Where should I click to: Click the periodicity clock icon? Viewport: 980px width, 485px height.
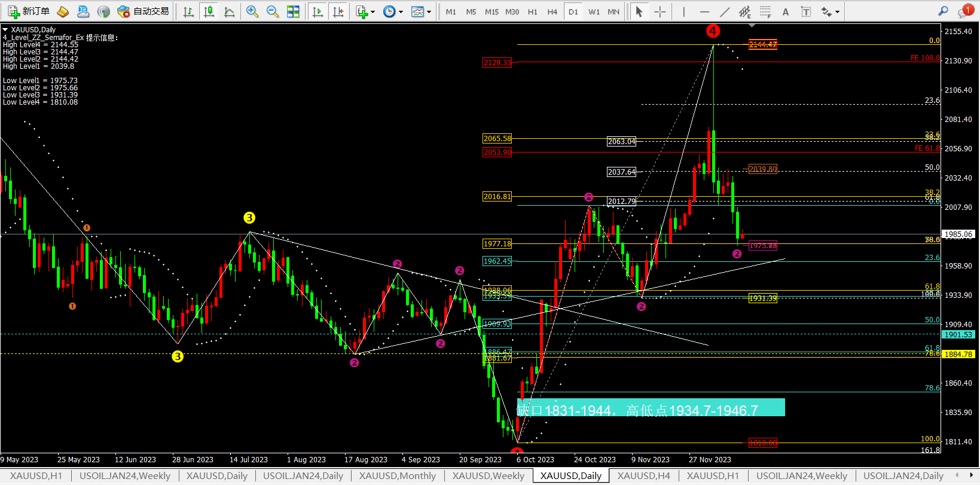coord(389,11)
